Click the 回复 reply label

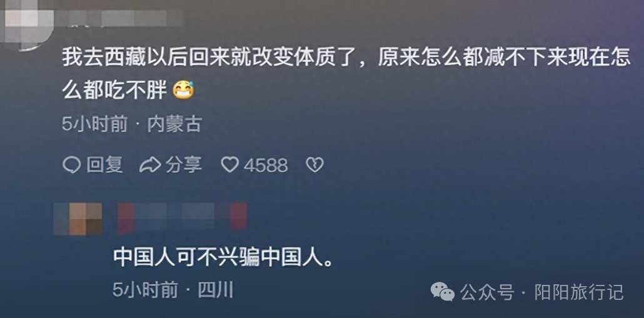(x=105, y=165)
